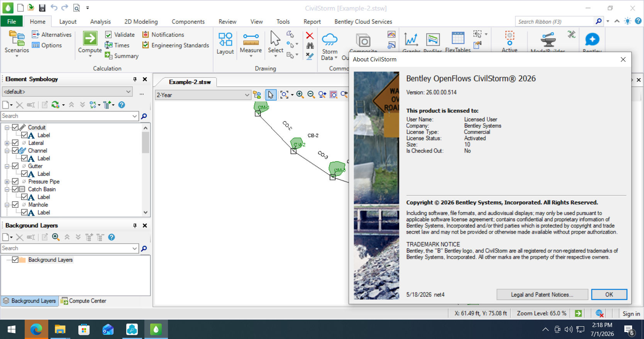Toggle the Pressure Pipe checkbox
This screenshot has height=339, width=644.
pos(15,181)
